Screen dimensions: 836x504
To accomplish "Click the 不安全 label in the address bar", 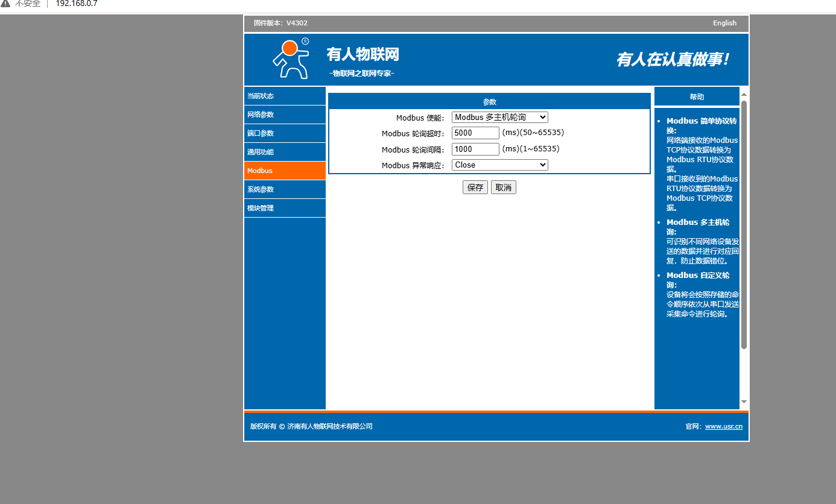I will tap(28, 4).
